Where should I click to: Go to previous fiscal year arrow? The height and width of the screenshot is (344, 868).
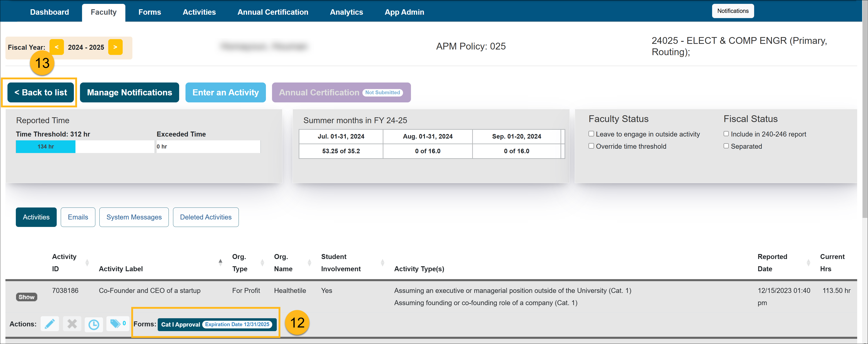57,47
